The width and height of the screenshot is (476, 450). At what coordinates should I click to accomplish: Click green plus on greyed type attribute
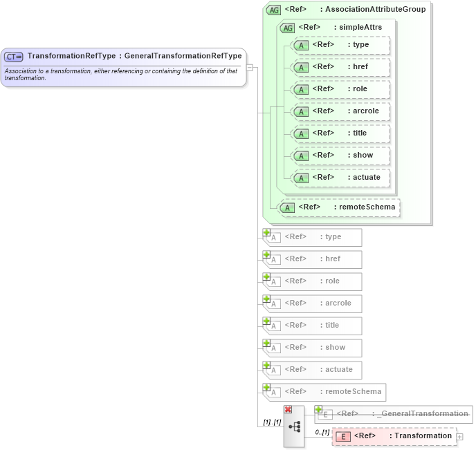coord(266,232)
